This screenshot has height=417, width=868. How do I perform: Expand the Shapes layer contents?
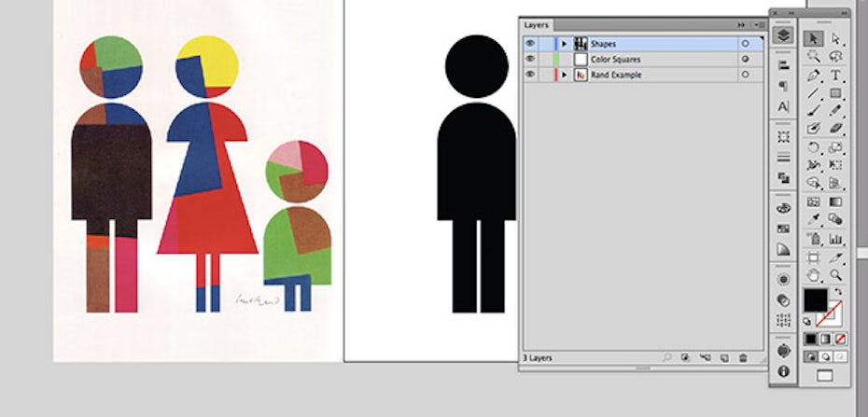(x=564, y=44)
